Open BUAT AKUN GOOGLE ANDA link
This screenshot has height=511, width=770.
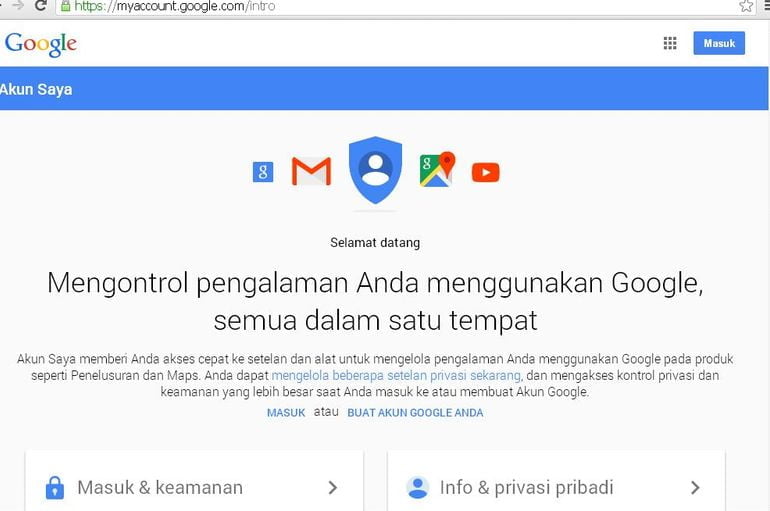coord(415,413)
